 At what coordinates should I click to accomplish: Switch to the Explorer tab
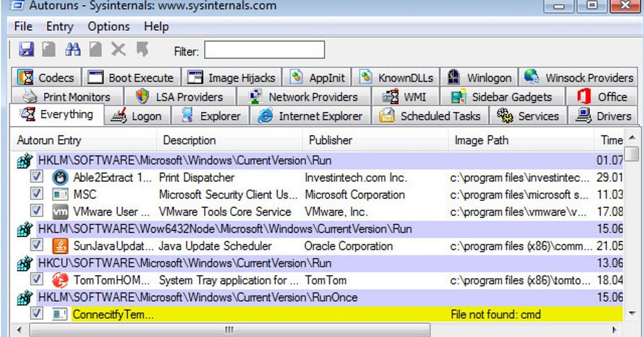[210, 116]
